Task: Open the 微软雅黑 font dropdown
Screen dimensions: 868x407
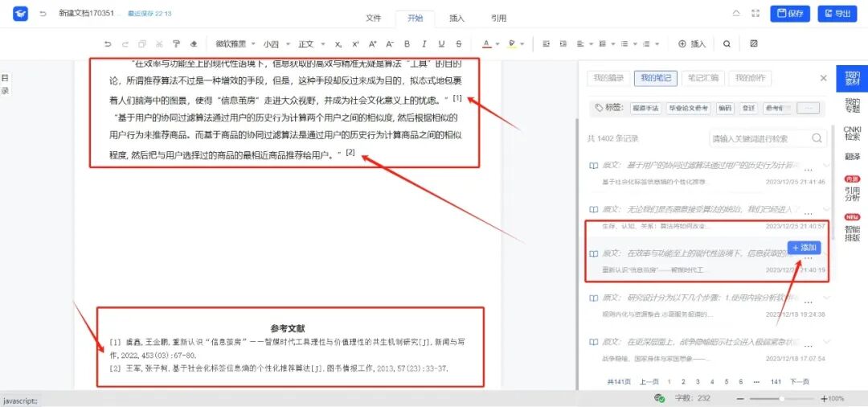Action: point(235,43)
